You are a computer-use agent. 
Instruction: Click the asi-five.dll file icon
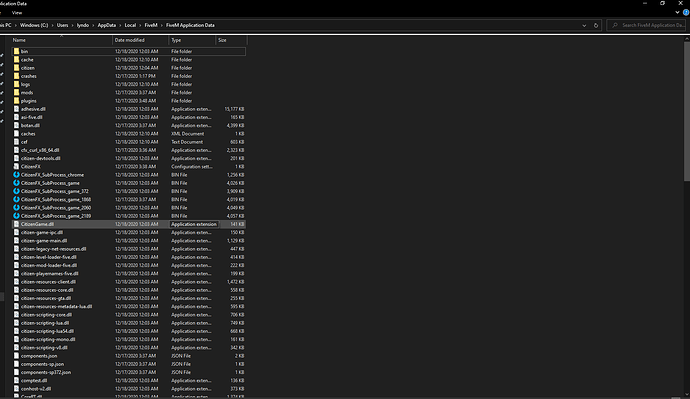pyautogui.click(x=16, y=117)
